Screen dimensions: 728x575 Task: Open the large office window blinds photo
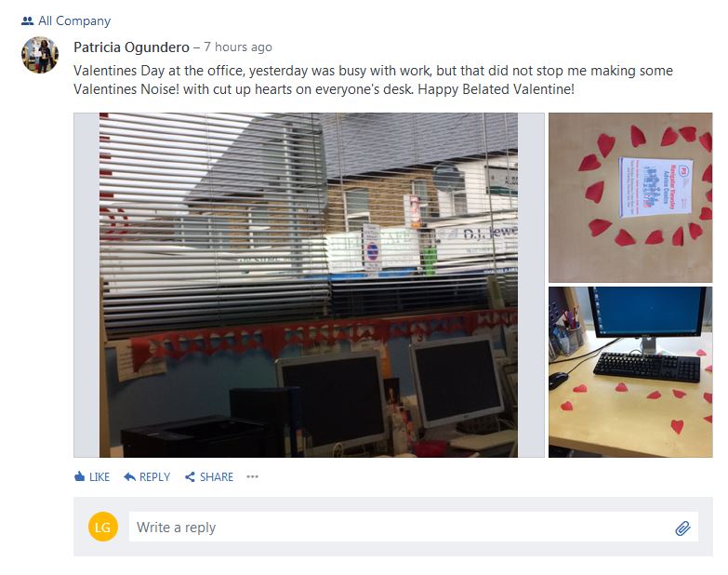[x=309, y=286]
